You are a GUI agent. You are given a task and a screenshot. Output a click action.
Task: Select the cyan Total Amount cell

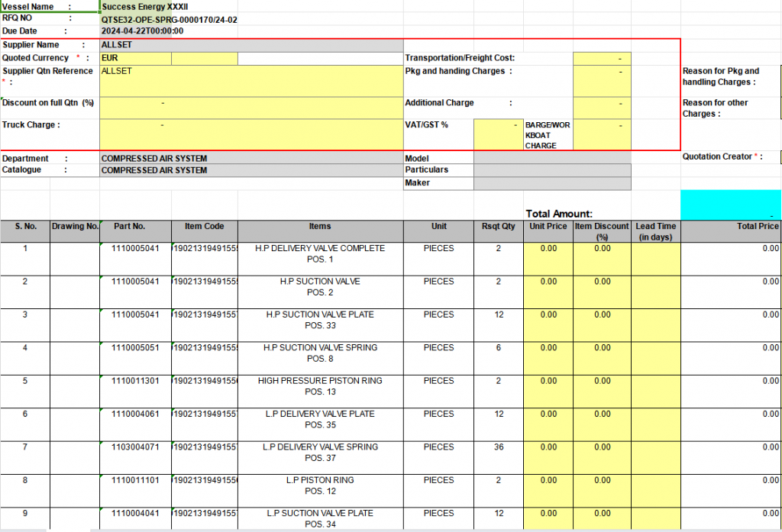(x=730, y=205)
